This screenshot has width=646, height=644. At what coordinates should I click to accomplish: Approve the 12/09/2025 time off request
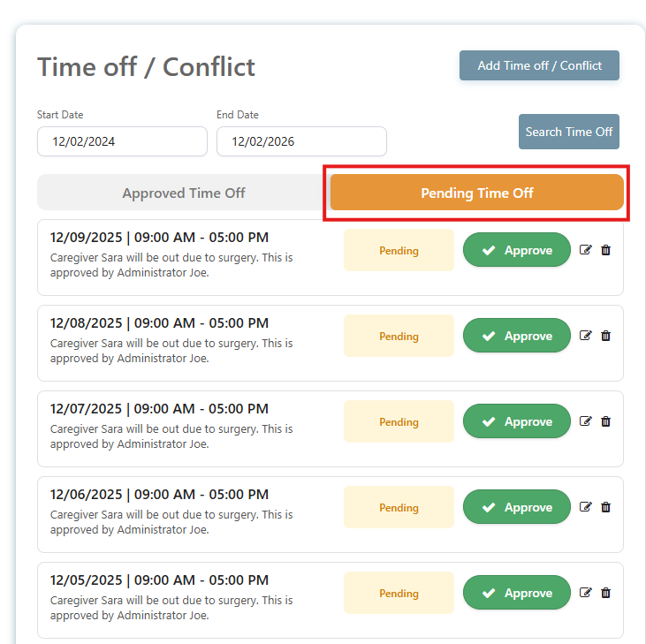coord(517,250)
